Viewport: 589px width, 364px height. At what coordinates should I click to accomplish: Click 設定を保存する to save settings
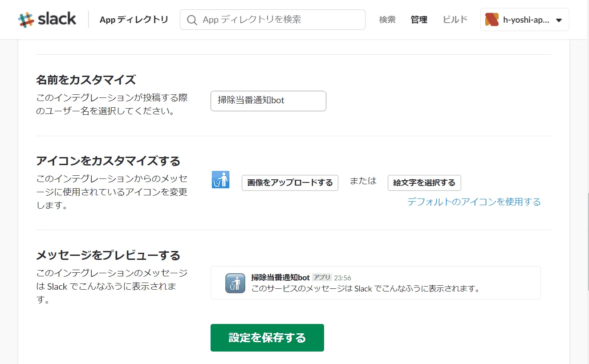pos(267,337)
